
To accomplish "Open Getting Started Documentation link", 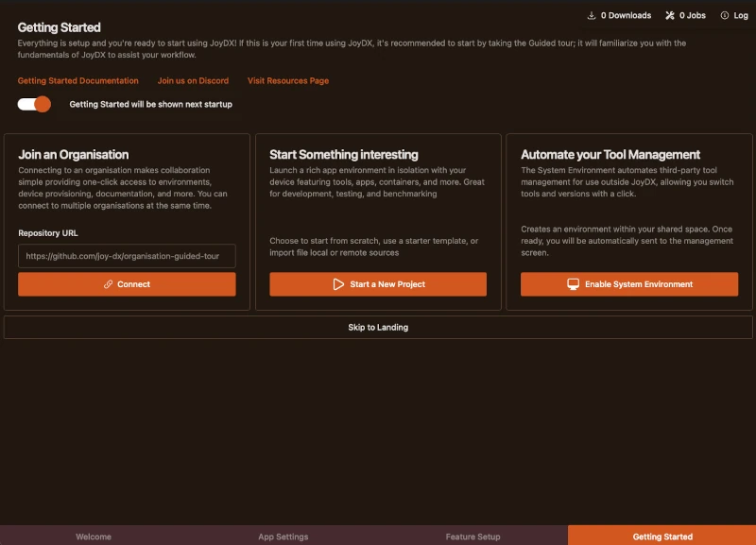I will pos(78,80).
